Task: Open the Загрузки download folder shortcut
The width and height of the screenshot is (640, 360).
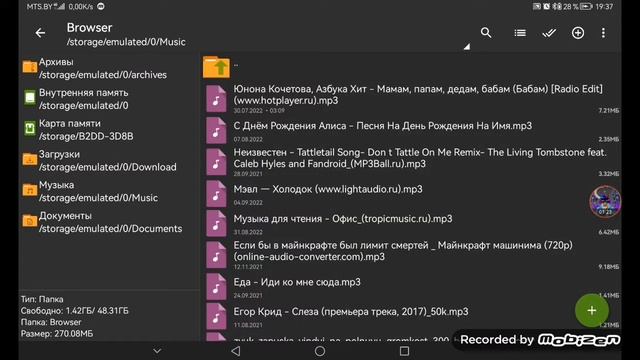Action: [109, 160]
